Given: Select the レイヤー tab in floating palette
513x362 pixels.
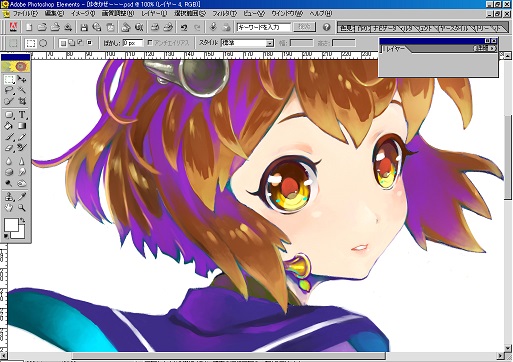Looking at the screenshot, I should click(396, 49).
